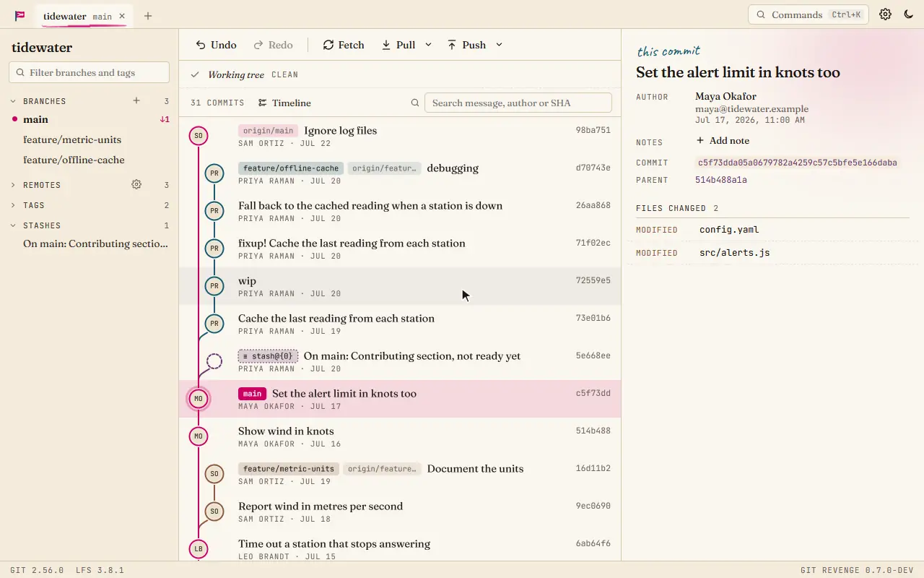
Task: Click the SO avatar on 'Ignore log files'
Action: [199, 135]
